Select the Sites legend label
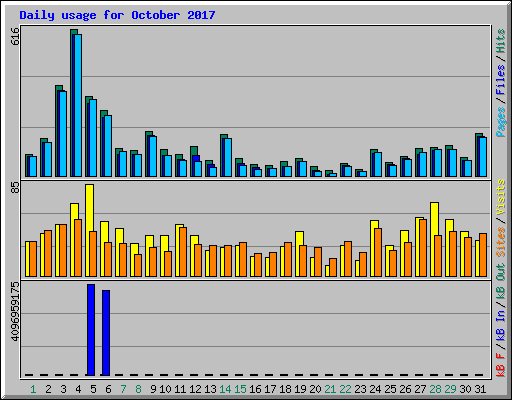Viewport: 512px width, 400px height. [500, 241]
